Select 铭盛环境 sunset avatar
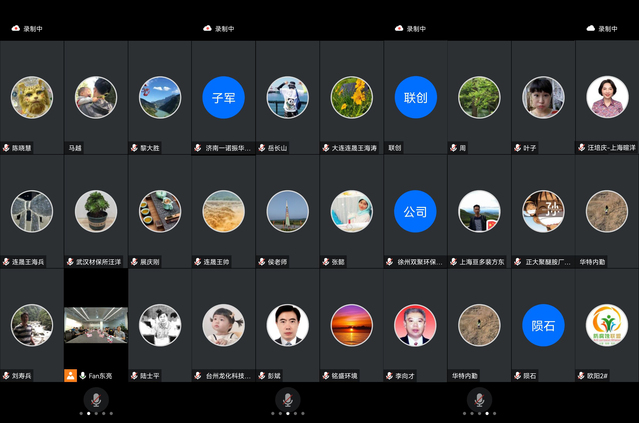This screenshot has height=423, width=639. tap(351, 325)
